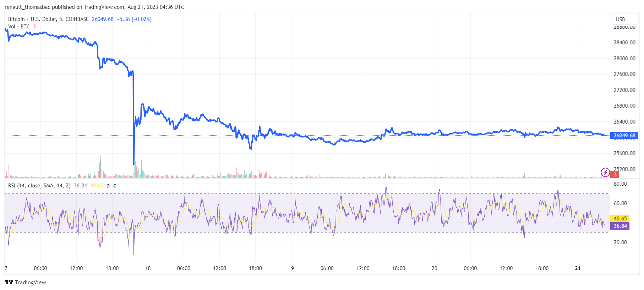Click the 80.00 RSI axis label
Image resolution: width=644 pixels, height=290 pixels.
620,184
